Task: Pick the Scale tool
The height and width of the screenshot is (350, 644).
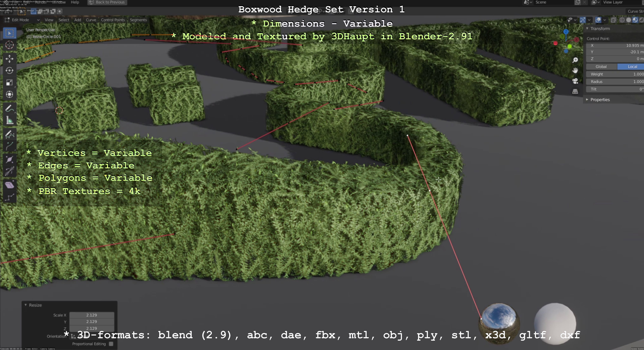Action: point(10,83)
